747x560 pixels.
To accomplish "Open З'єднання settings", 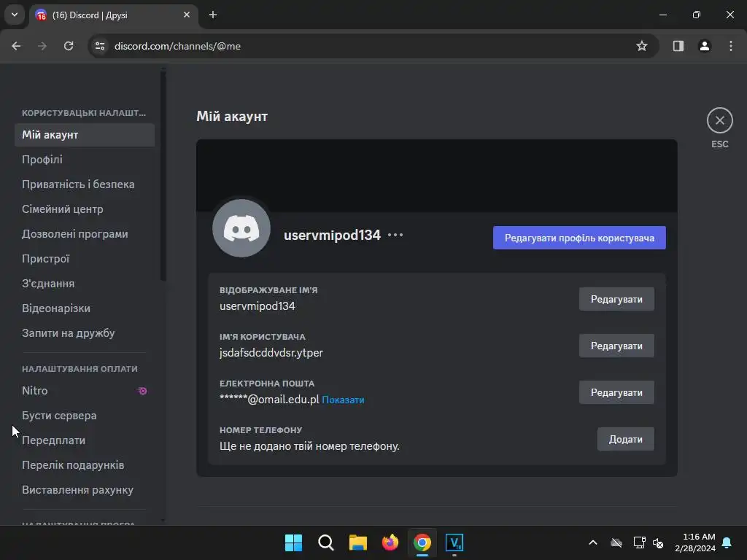I will (85, 284).
